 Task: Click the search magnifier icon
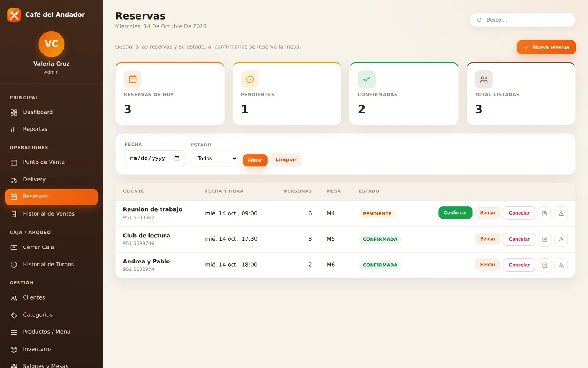pyautogui.click(x=480, y=20)
